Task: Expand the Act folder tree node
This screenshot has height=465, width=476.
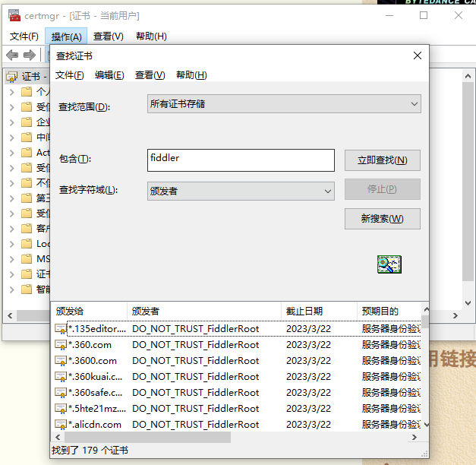Action: 12,153
